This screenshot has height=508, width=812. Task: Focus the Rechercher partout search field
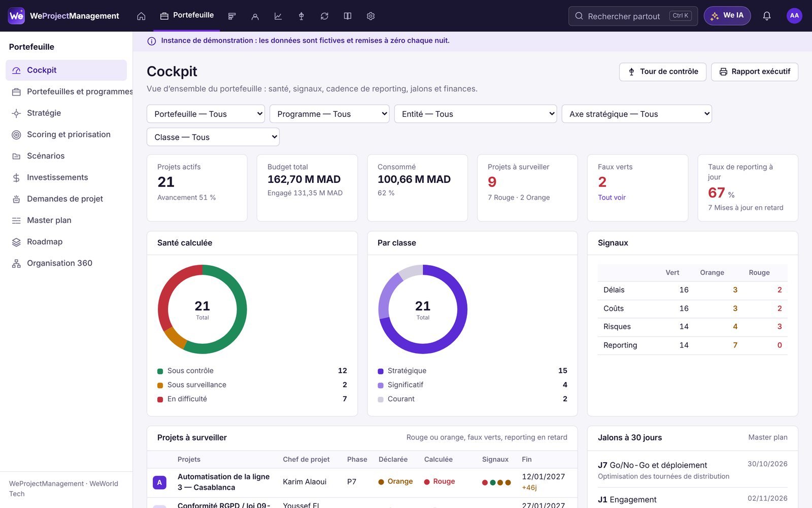point(633,16)
